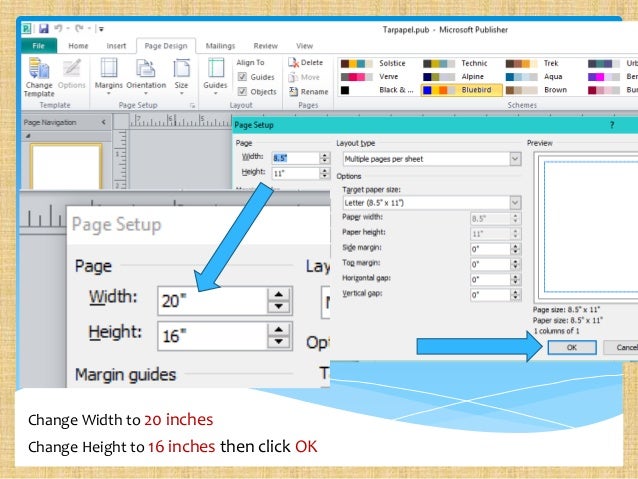638x479 pixels.
Task: Select the Solstice color scheme
Action: [374, 63]
